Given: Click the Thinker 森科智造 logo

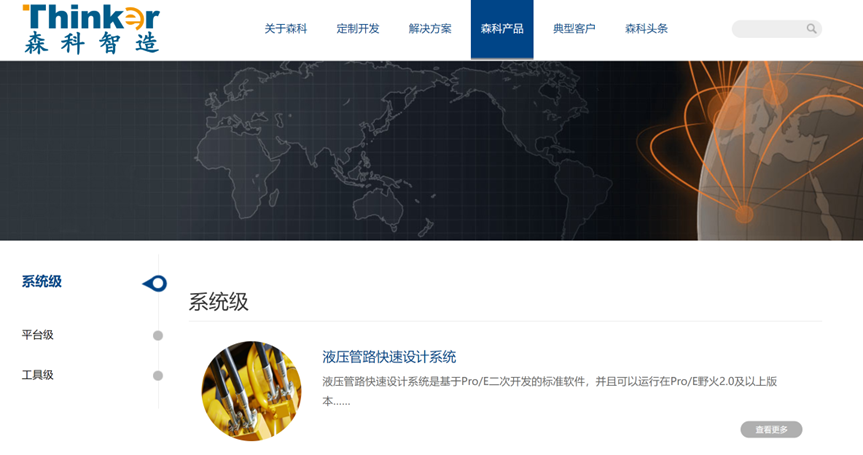Looking at the screenshot, I should pyautogui.click(x=91, y=28).
